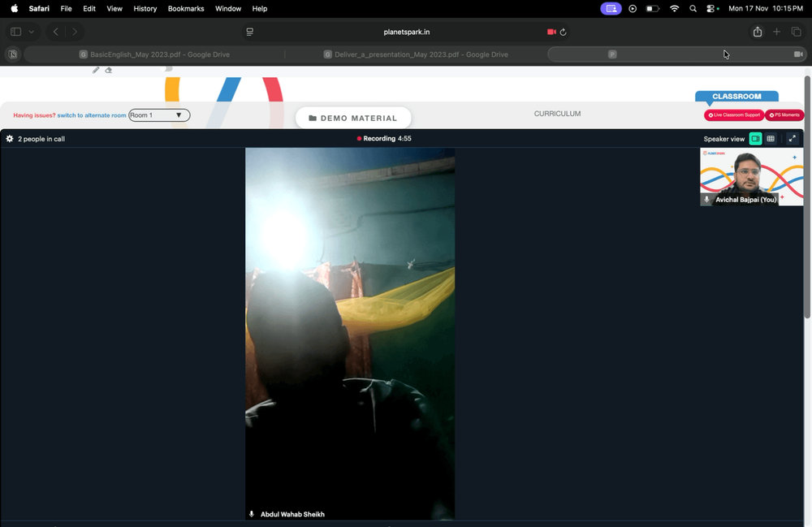
Task: Click the page vertical scrollbar
Action: 807,197
